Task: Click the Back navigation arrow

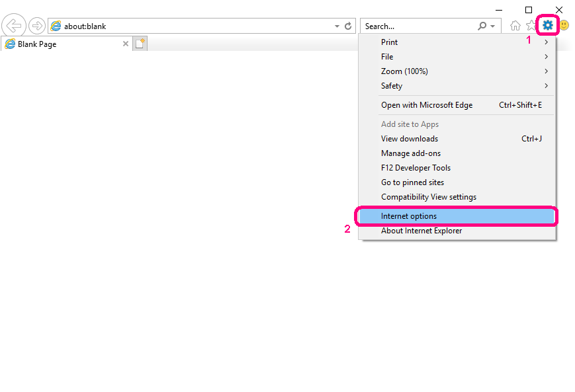Action: point(14,26)
